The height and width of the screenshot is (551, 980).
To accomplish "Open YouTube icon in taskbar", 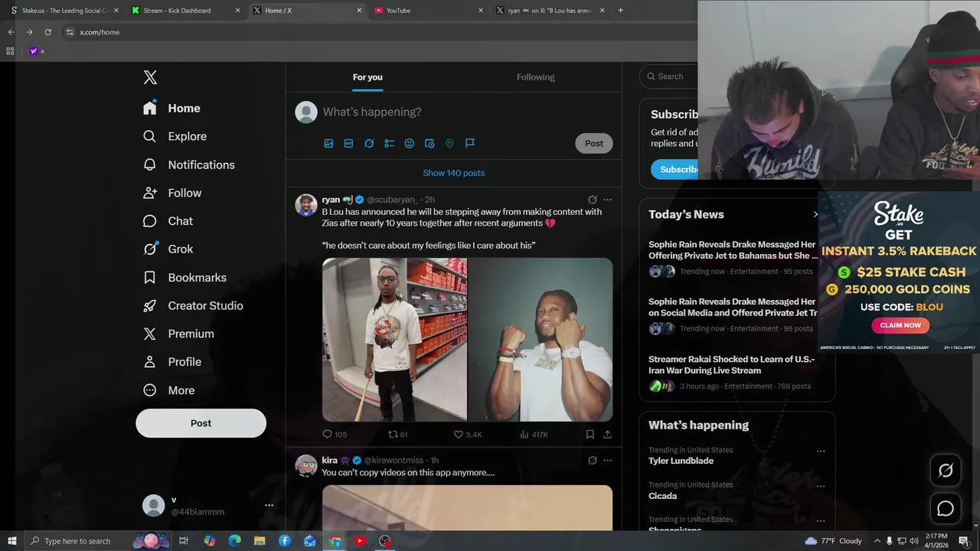I will coord(360,541).
